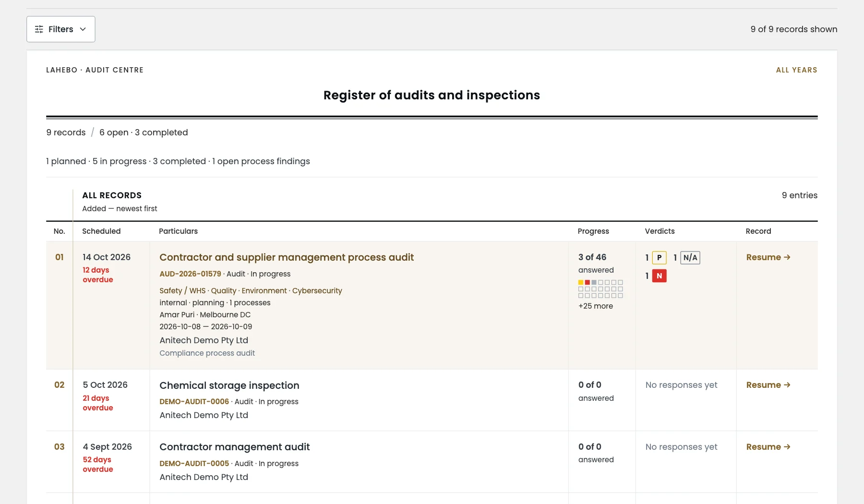This screenshot has height=504, width=864.
Task: Click the DEMO-AUDIT-0005 reference
Action: [194, 464]
